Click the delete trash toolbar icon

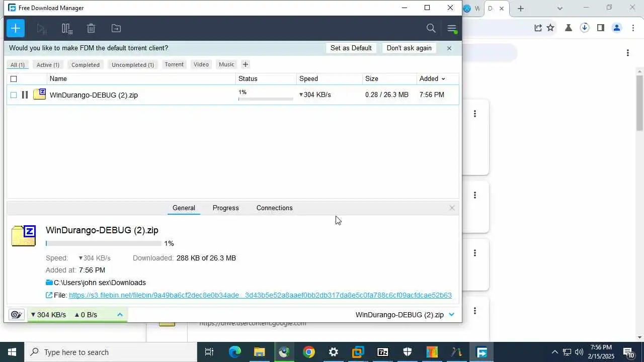point(91,29)
